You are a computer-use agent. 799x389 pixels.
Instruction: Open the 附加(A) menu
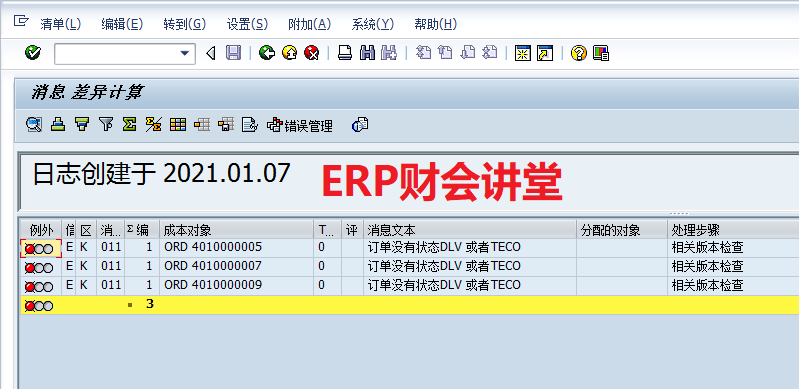[x=309, y=24]
